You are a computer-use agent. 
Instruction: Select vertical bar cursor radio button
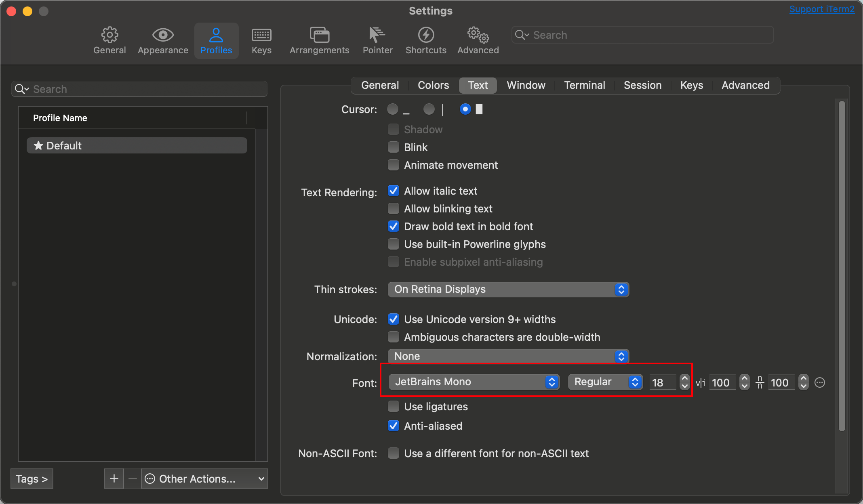pos(429,109)
